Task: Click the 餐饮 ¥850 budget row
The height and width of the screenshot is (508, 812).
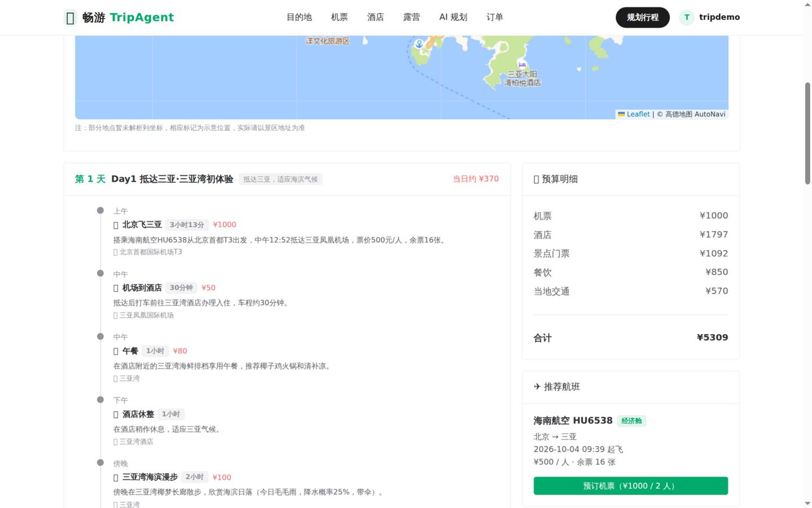Action: pos(630,273)
